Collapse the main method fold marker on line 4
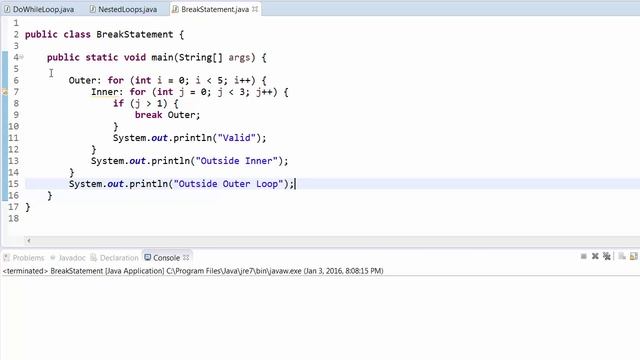Image resolution: width=640 pixels, height=360 pixels. (22, 57)
